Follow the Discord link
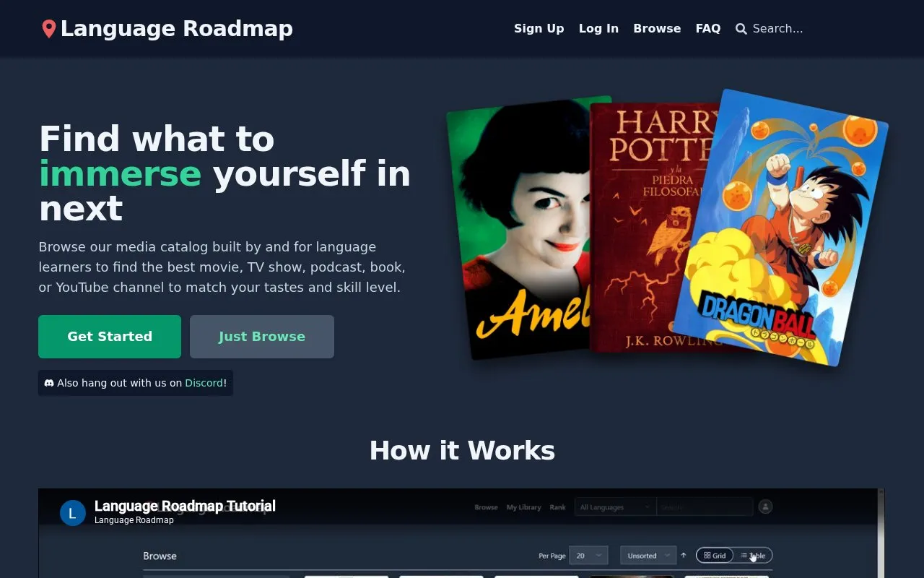Screen dimensions: 924x578 (x=204, y=383)
